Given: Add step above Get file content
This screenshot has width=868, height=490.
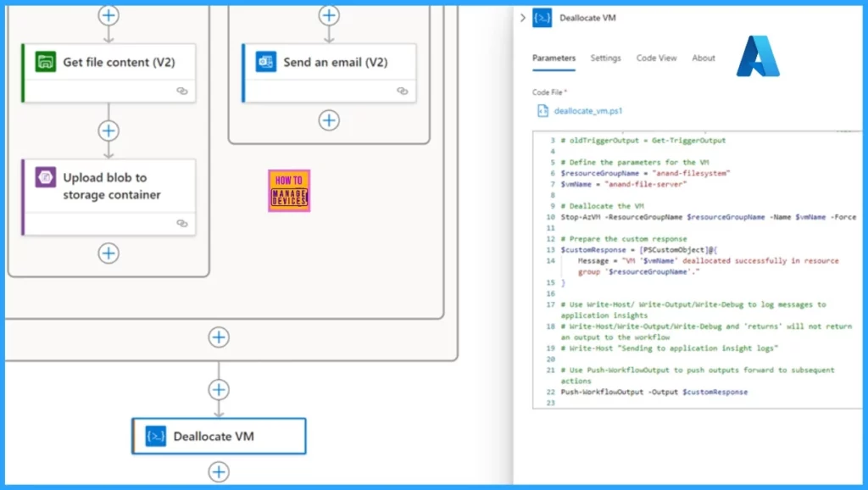Looking at the screenshot, I should click(108, 15).
